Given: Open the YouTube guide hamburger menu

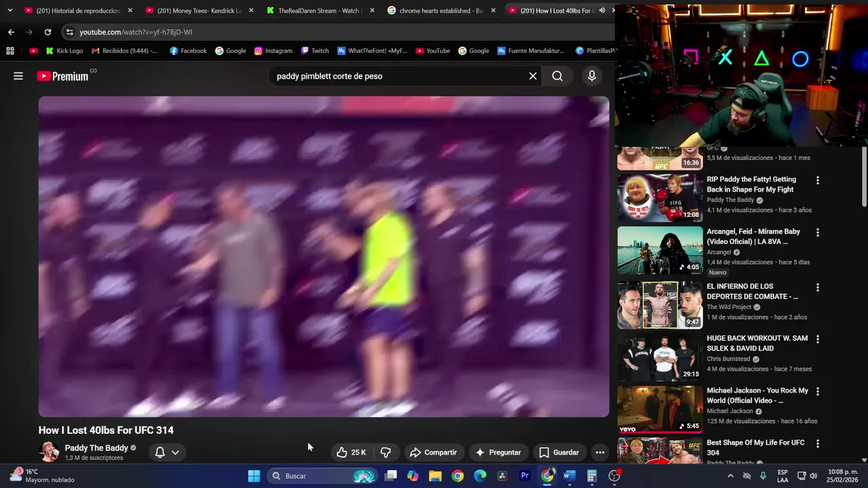Looking at the screenshot, I should [x=18, y=76].
